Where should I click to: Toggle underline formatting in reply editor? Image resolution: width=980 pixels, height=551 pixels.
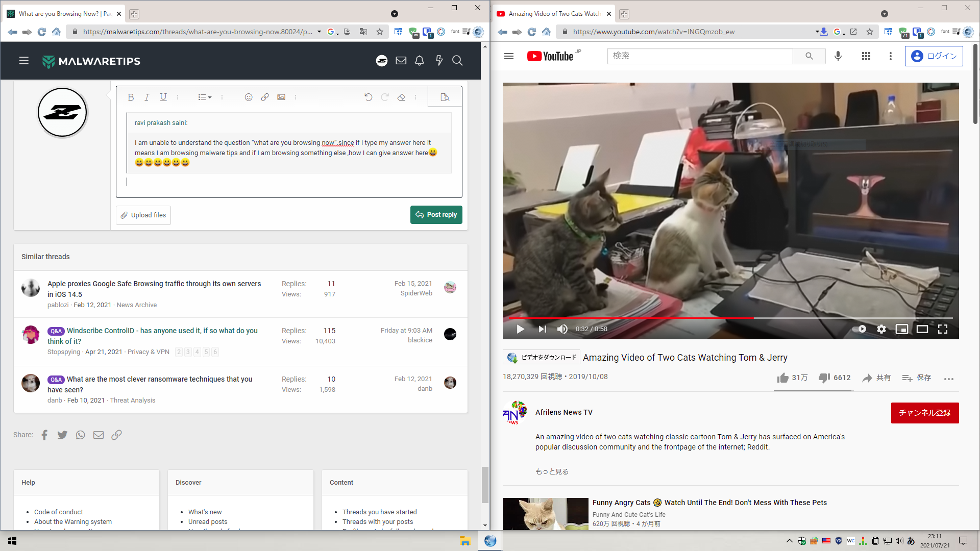163,97
